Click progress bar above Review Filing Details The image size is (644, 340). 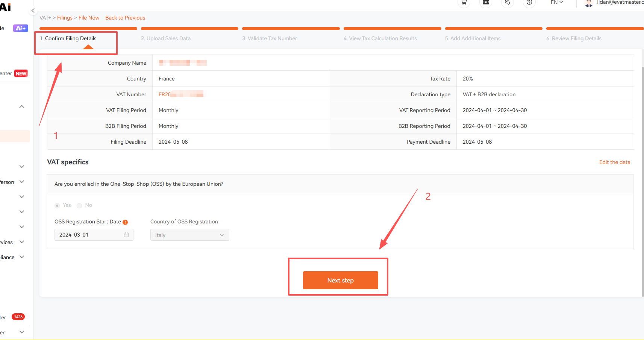[595, 29]
